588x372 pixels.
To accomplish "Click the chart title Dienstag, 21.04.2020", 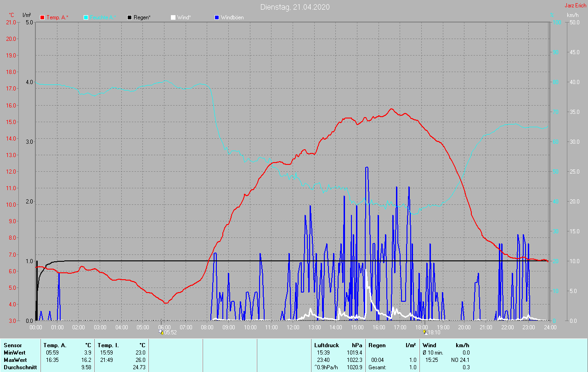I will [x=294, y=7].
